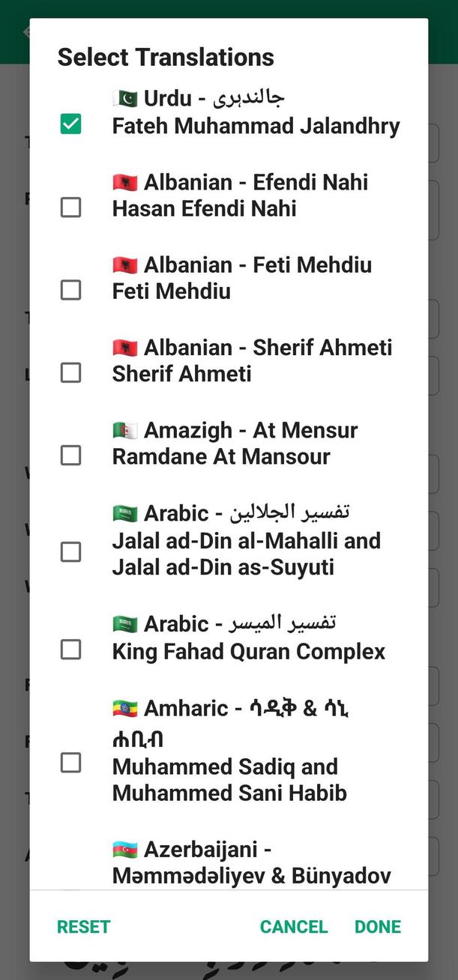
Task: Click the Azerbaijan flag beside Azerbaijani
Action: [x=125, y=850]
